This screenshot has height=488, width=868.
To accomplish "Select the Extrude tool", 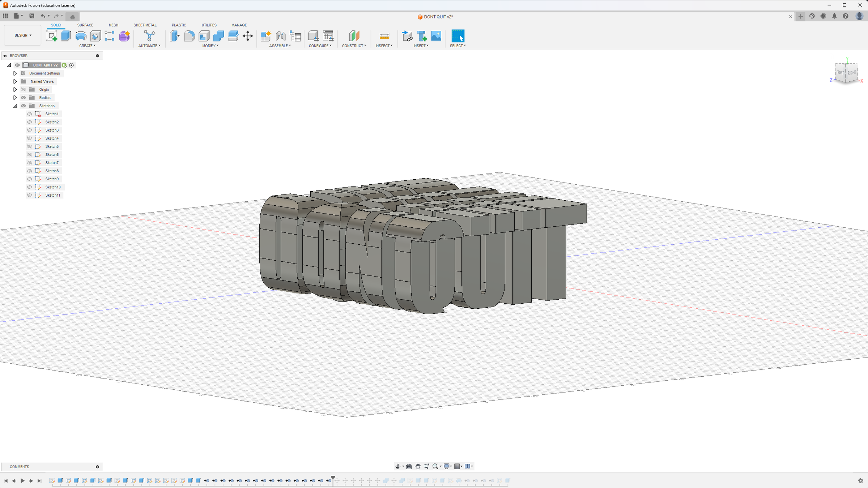I will pyautogui.click(x=66, y=36).
